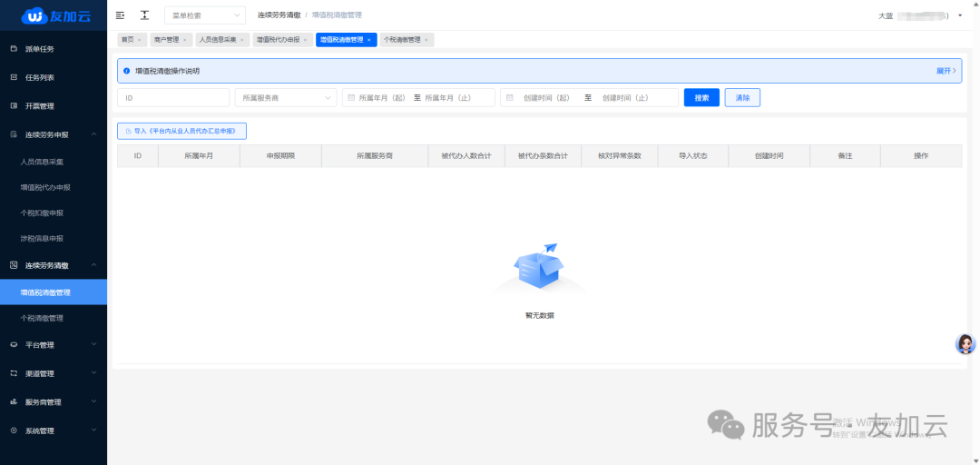Open the 菜单检索 search dropdown
This screenshot has height=465, width=980.
click(205, 15)
